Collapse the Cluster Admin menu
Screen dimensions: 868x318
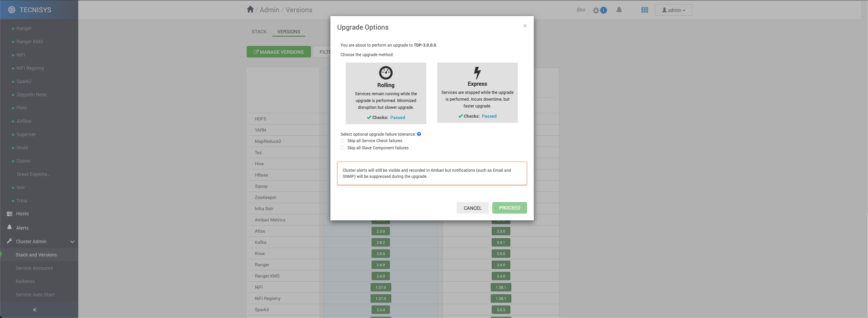[x=72, y=242]
